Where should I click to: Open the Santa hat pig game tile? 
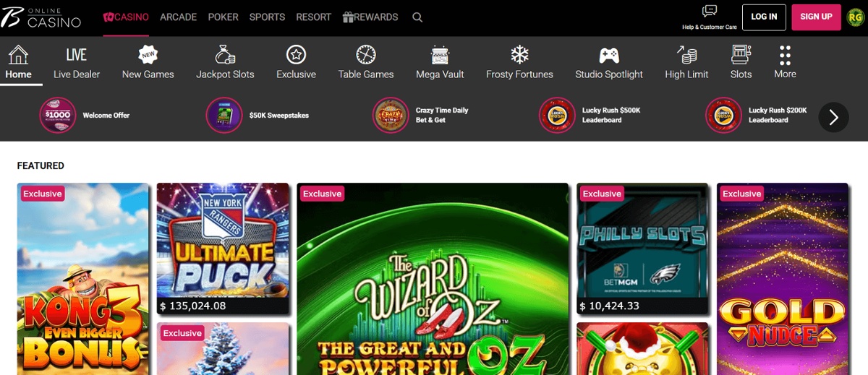click(642, 349)
